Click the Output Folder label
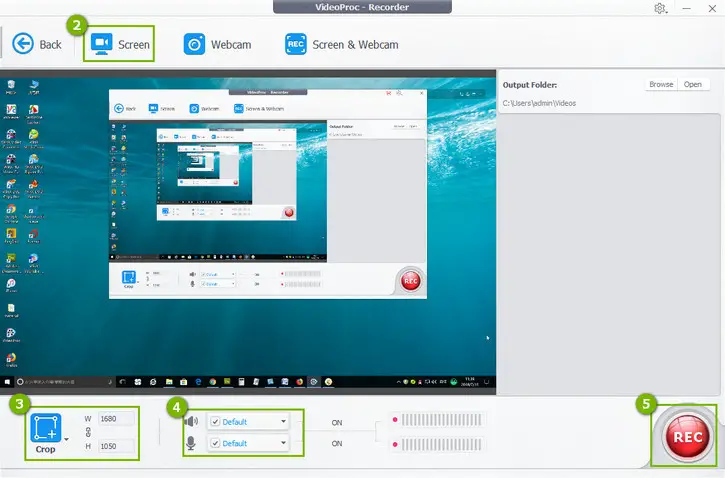The height and width of the screenshot is (478, 725). click(530, 85)
